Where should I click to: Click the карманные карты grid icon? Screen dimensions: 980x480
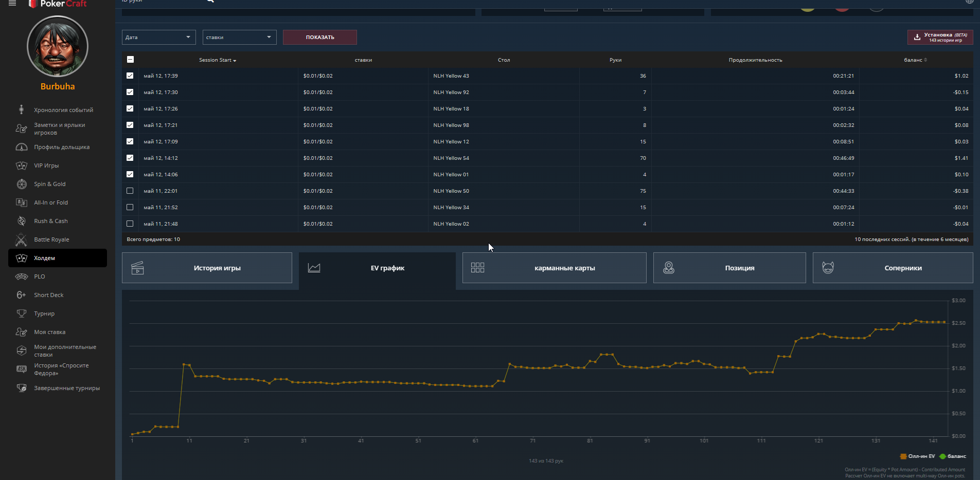point(477,268)
